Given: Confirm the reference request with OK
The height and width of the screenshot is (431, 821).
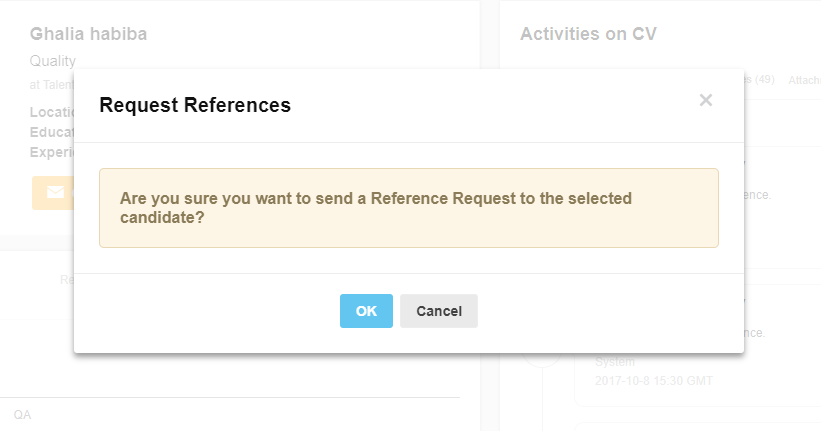Looking at the screenshot, I should coord(366,311).
